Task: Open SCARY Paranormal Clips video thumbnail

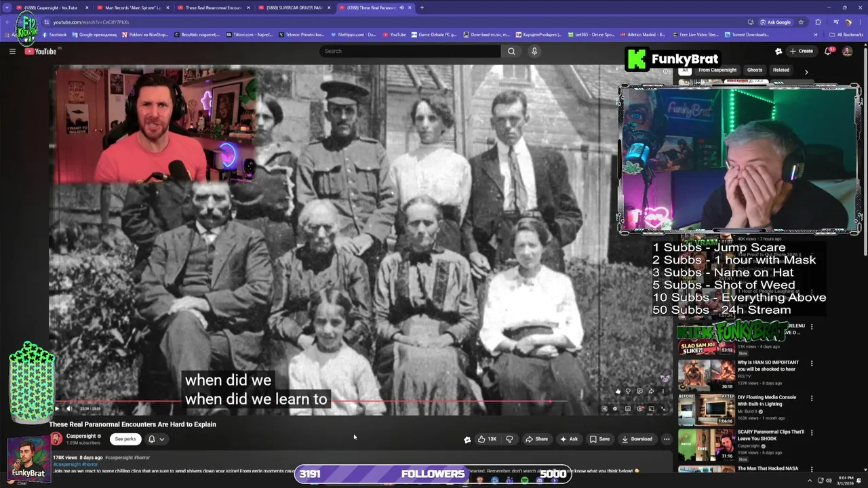Action: point(707,444)
